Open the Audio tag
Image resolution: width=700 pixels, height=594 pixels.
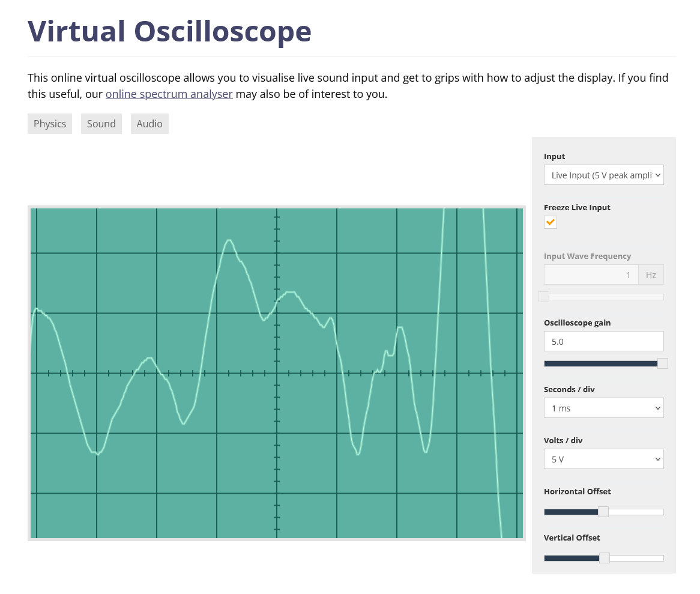click(x=149, y=124)
